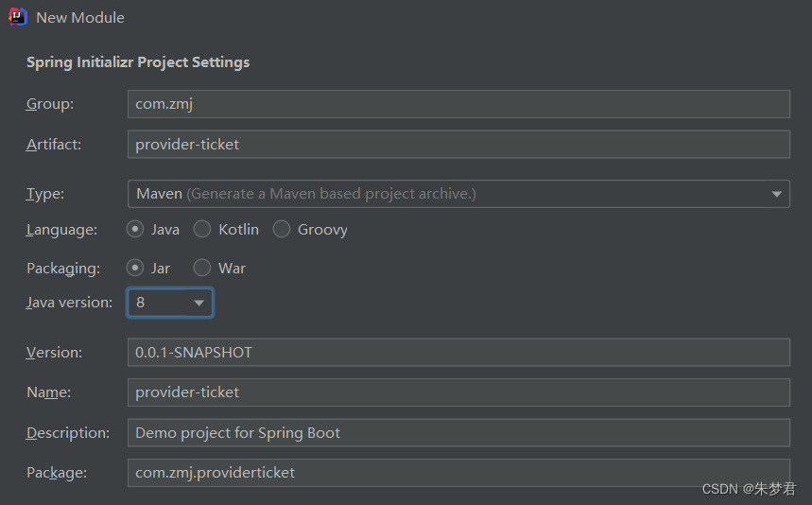Click the Package field com.zmj.providerticket
The image size is (812, 505).
[x=458, y=472]
